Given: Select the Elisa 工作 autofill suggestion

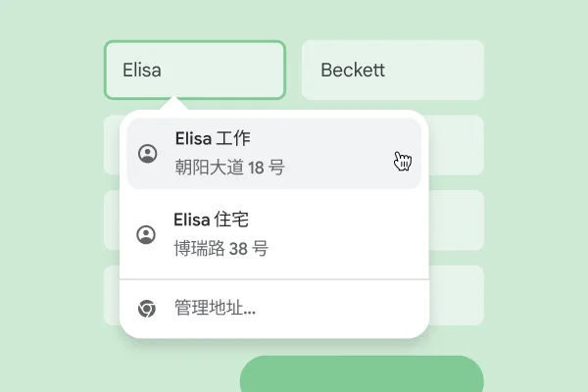Looking at the screenshot, I should (x=213, y=139).
